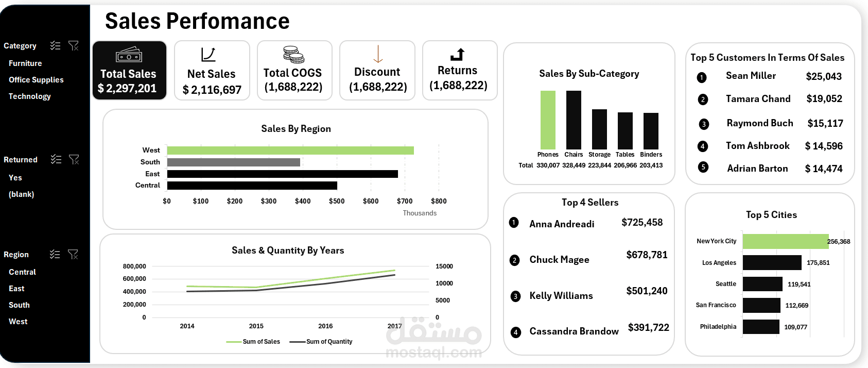Filter by the Furniture category
The width and height of the screenshot is (868, 368).
pyautogui.click(x=25, y=63)
